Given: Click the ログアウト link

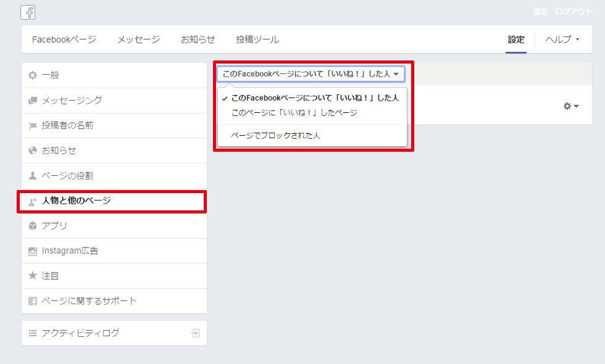Looking at the screenshot, I should (574, 11).
